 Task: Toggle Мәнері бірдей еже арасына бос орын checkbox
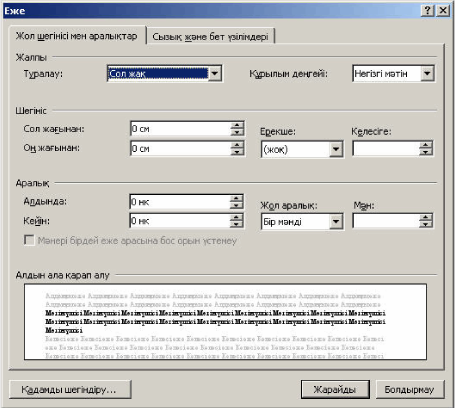[x=29, y=240]
